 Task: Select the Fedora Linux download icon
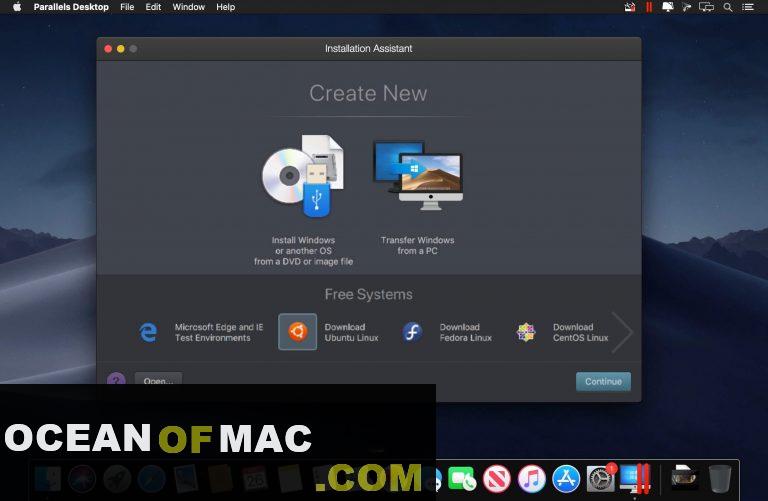412,332
